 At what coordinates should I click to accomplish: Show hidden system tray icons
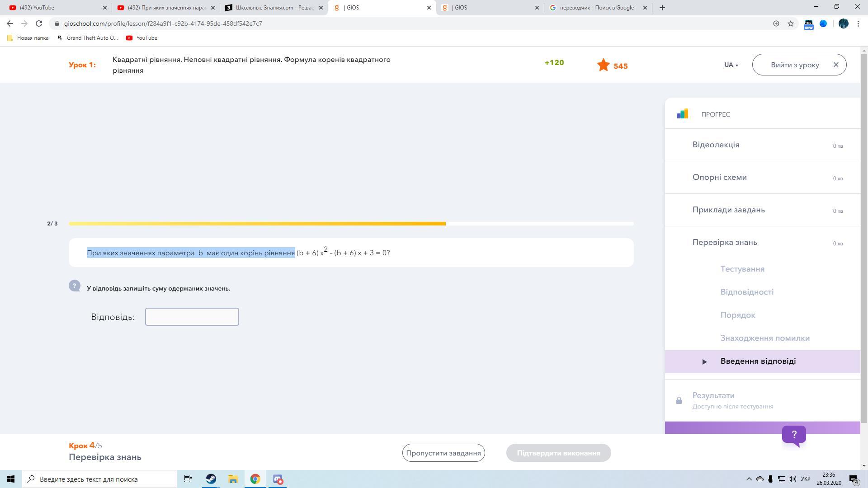pyautogui.click(x=749, y=479)
